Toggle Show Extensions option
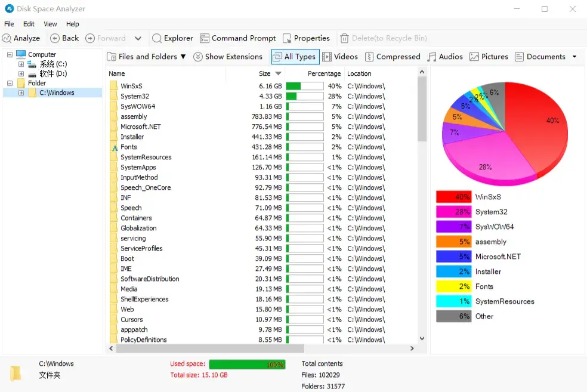The height and width of the screenshot is (392, 587). click(x=228, y=57)
